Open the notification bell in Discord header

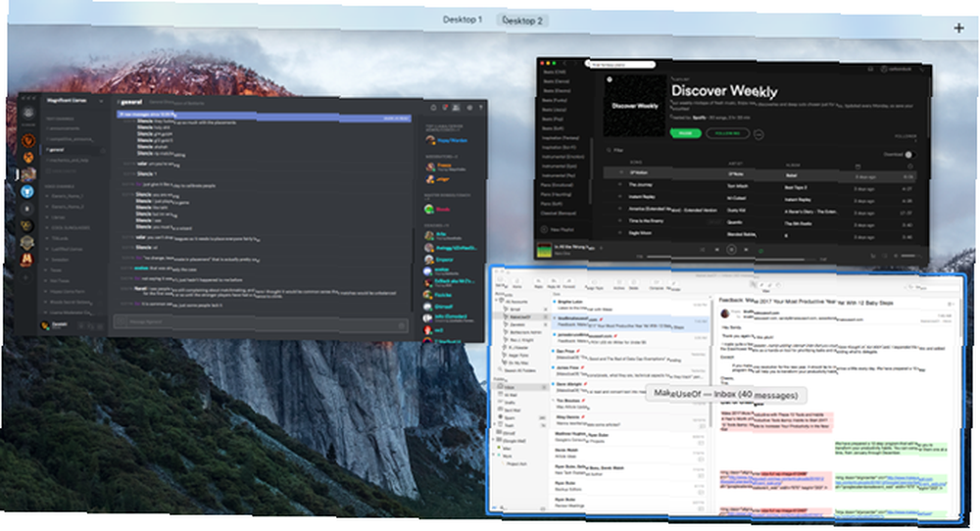(x=433, y=108)
